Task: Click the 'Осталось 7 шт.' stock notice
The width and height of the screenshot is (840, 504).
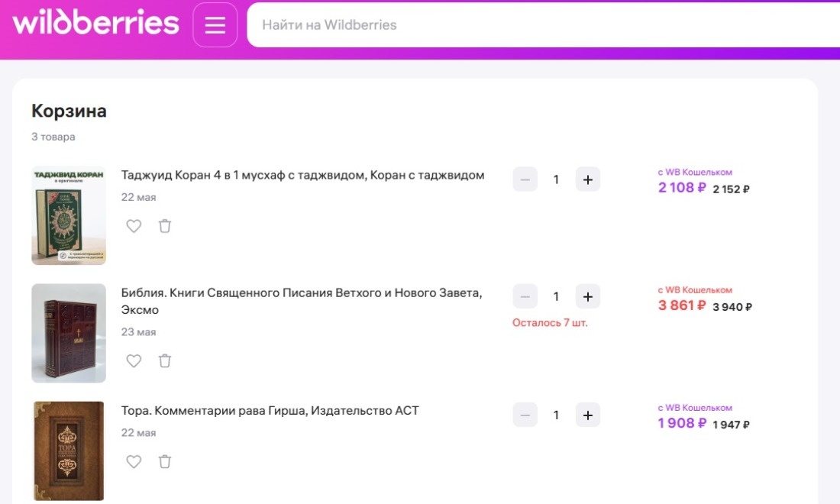Action: pos(550,323)
